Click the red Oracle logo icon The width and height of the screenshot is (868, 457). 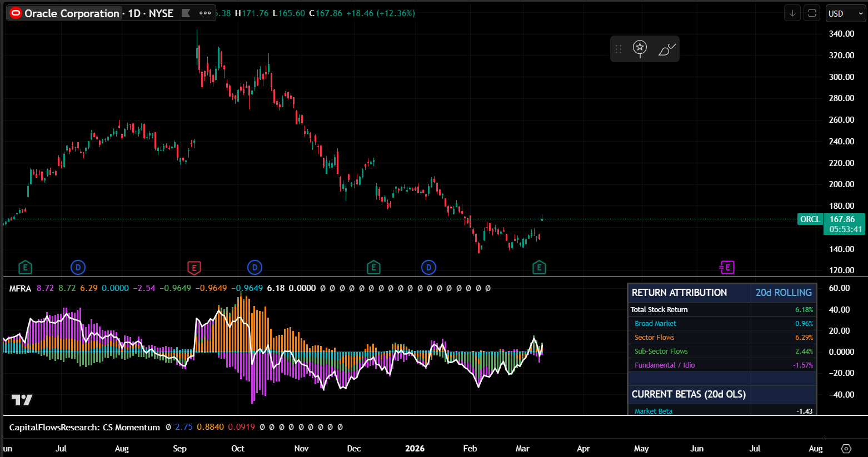tap(16, 13)
